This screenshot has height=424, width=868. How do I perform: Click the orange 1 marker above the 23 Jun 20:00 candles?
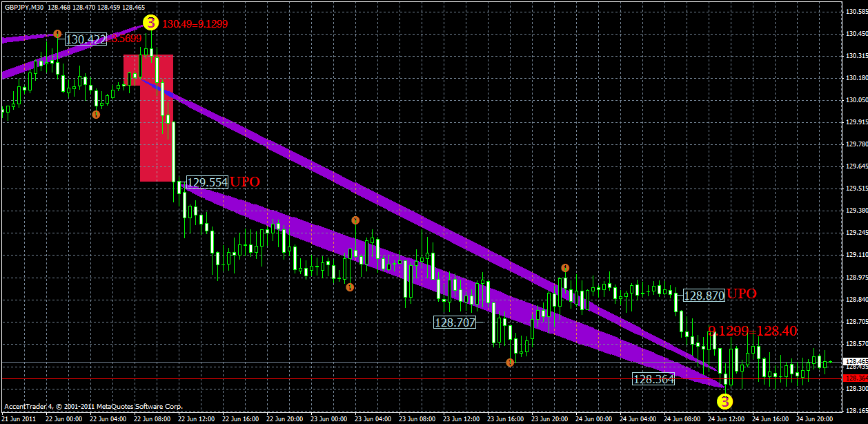tap(564, 267)
